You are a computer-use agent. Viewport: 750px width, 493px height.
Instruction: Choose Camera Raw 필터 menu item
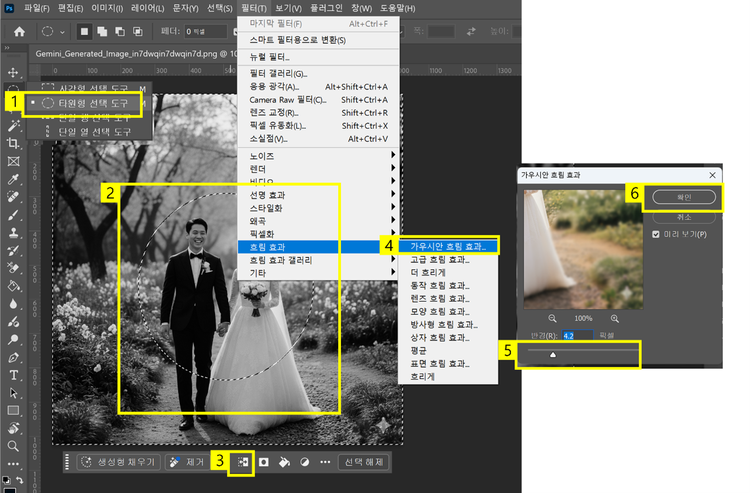coord(319,100)
